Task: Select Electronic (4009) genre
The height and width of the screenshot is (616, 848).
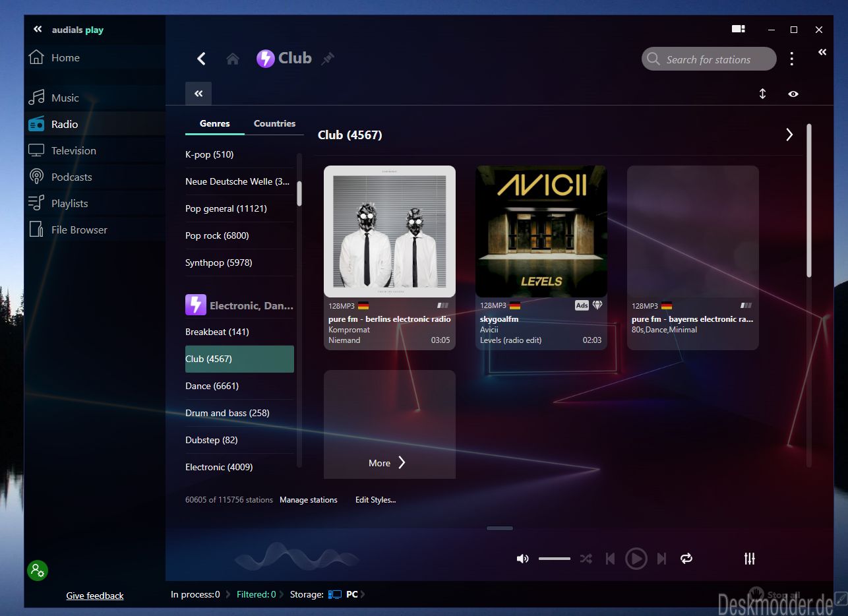Action: [239, 467]
